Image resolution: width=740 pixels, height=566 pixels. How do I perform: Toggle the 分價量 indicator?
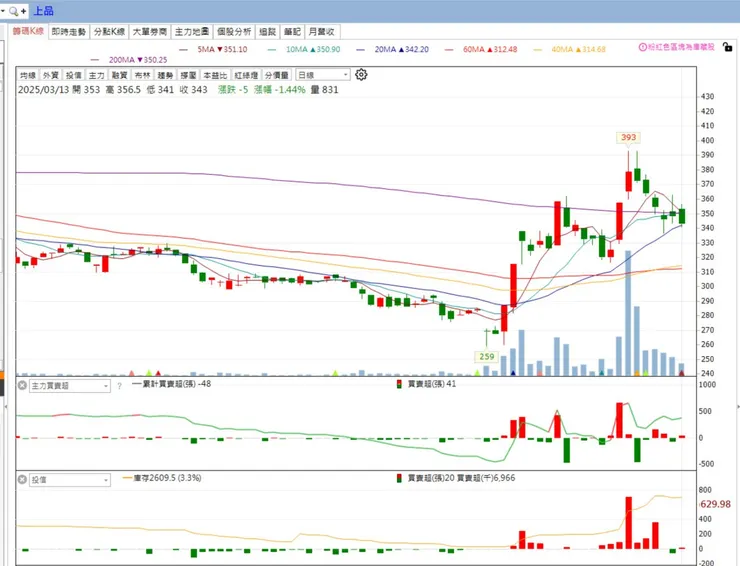click(277, 75)
